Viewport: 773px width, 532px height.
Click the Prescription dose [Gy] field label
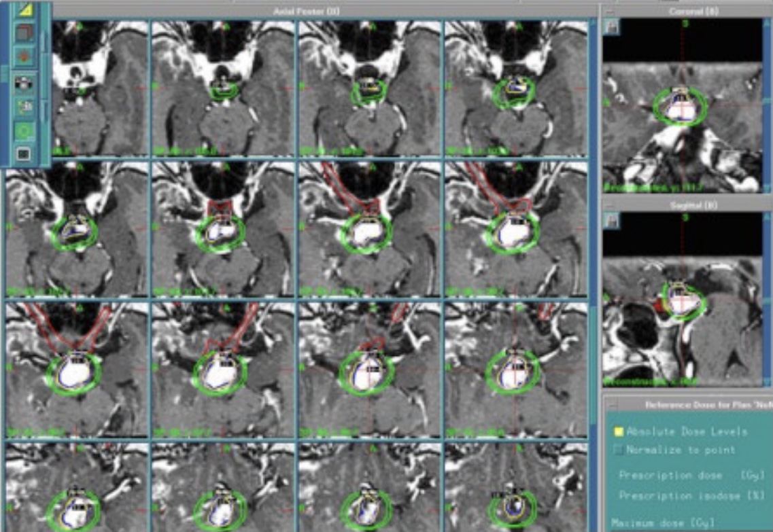[691, 475]
